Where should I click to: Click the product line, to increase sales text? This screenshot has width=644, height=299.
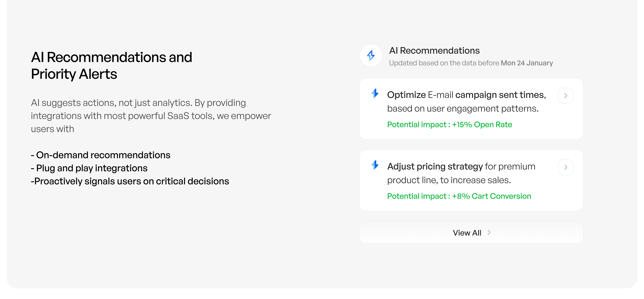coord(449,180)
